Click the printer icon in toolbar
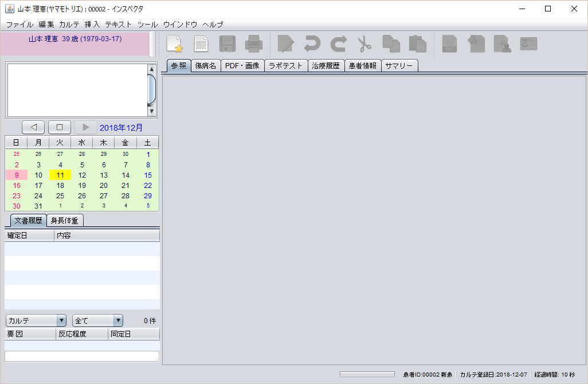 pos(254,44)
